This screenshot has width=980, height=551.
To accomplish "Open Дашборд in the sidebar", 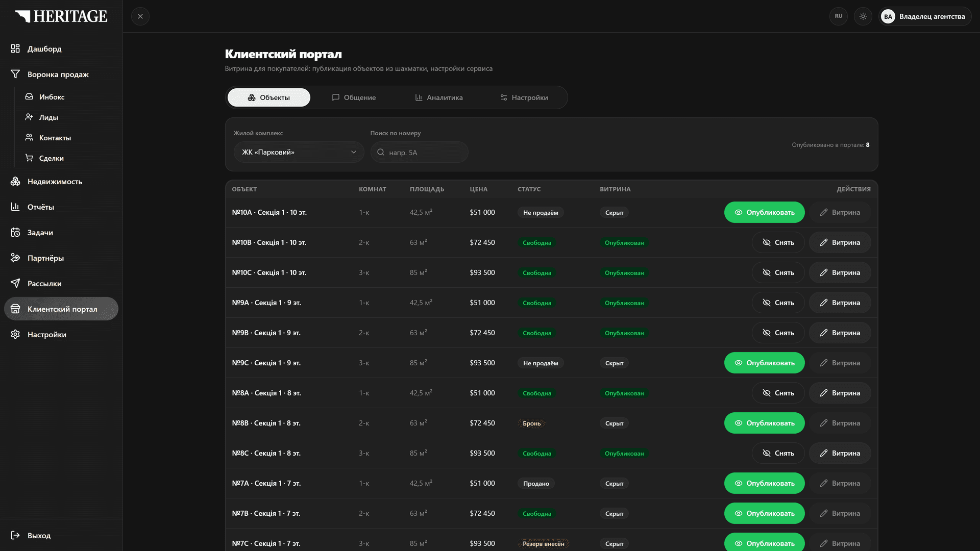I will pyautogui.click(x=61, y=48).
